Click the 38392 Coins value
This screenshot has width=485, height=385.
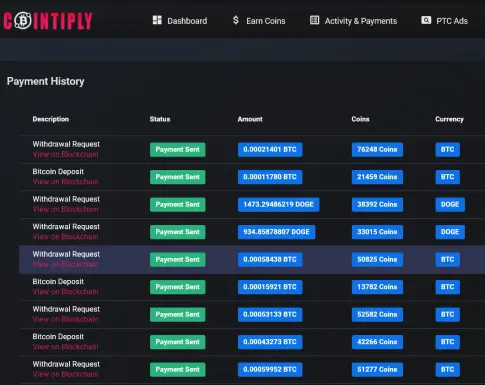tap(377, 205)
